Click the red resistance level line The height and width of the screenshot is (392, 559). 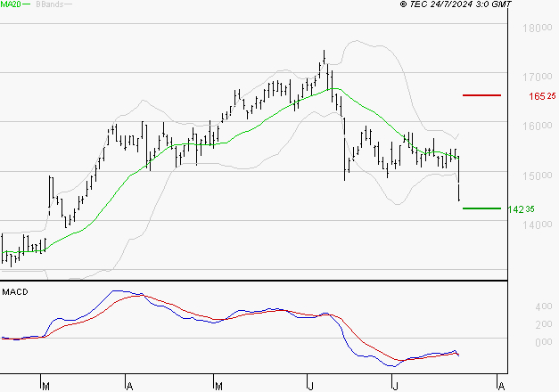click(481, 95)
